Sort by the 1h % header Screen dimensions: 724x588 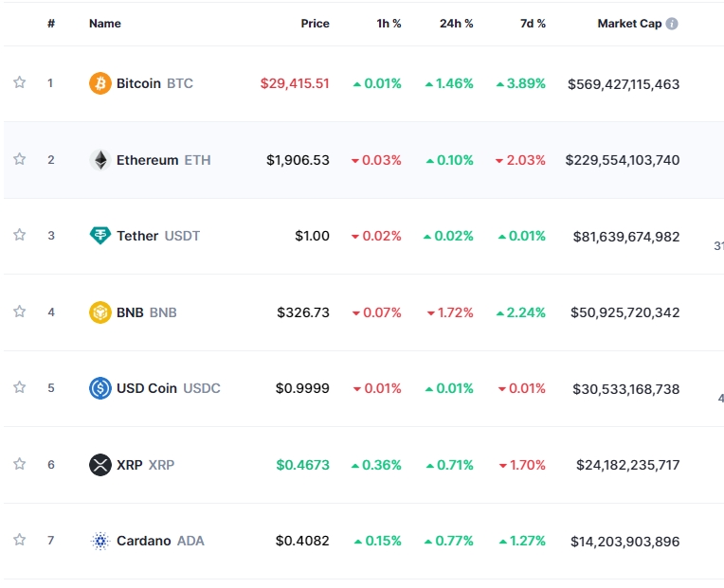[x=389, y=24]
